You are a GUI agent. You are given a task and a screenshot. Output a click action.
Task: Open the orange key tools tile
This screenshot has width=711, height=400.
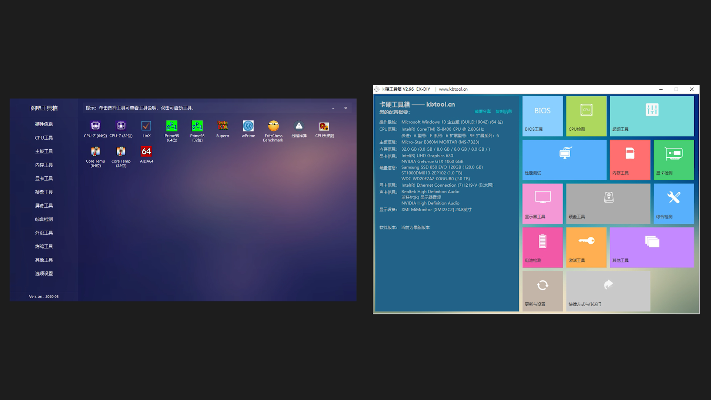pos(586,247)
